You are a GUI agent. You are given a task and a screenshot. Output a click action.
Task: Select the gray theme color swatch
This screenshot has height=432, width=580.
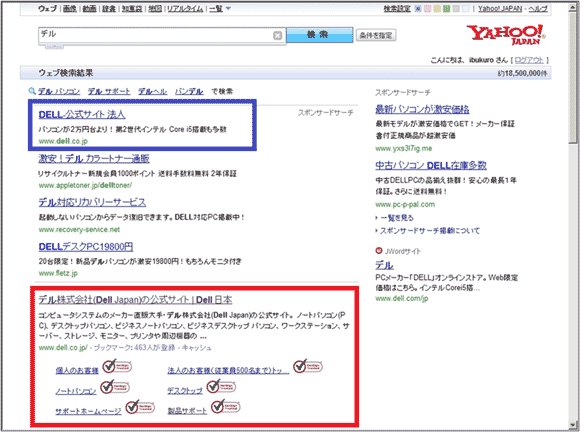point(456,9)
